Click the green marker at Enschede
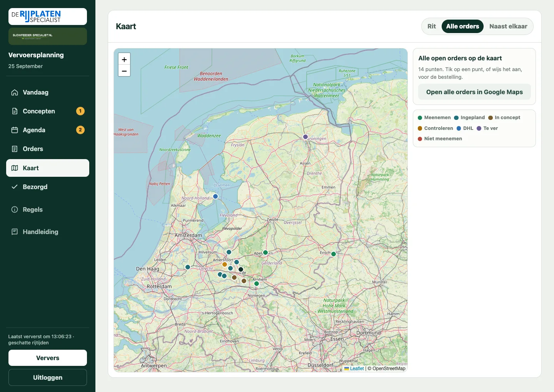The height and width of the screenshot is (392, 554). tap(334, 254)
